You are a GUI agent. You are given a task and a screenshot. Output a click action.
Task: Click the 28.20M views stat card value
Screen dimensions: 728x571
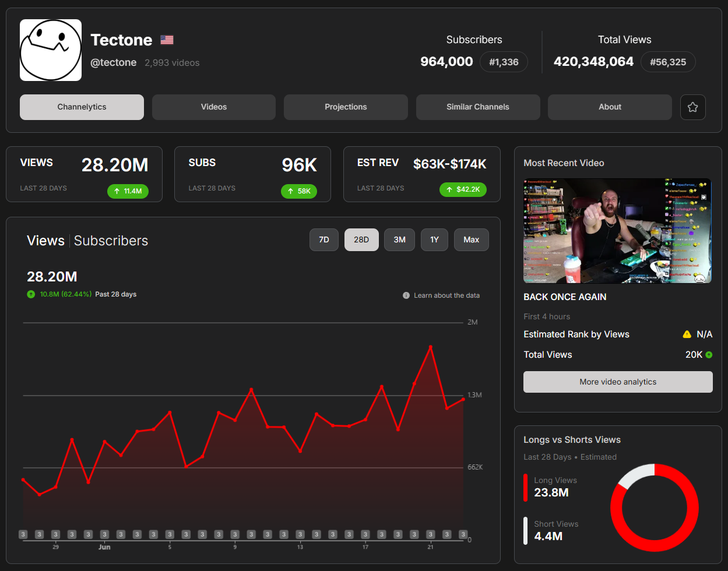[x=115, y=165]
